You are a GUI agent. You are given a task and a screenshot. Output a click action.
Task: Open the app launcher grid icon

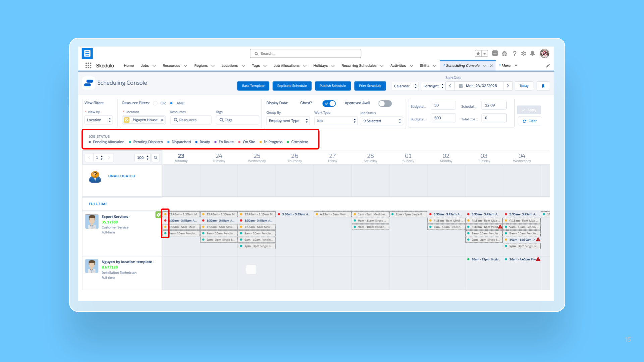coord(88,66)
